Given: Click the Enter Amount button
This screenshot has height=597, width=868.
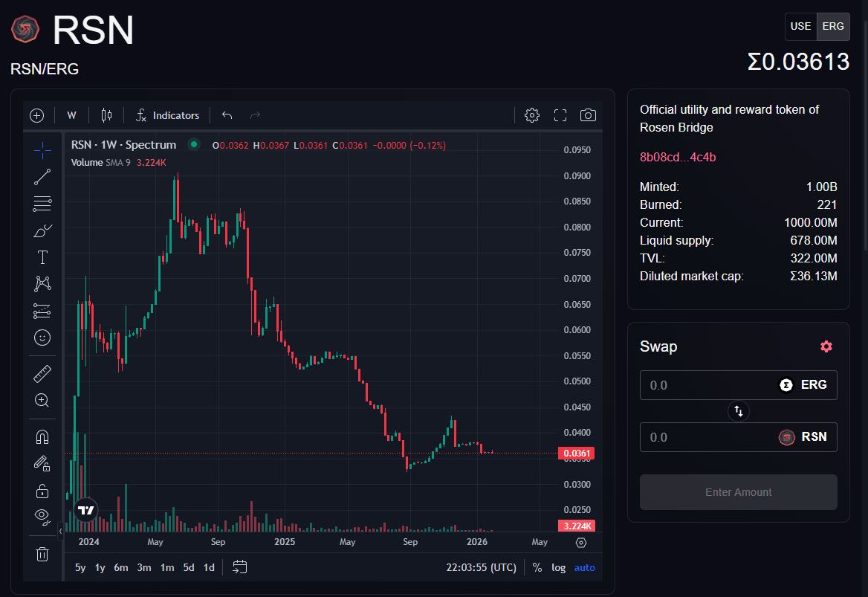Looking at the screenshot, I should point(738,491).
